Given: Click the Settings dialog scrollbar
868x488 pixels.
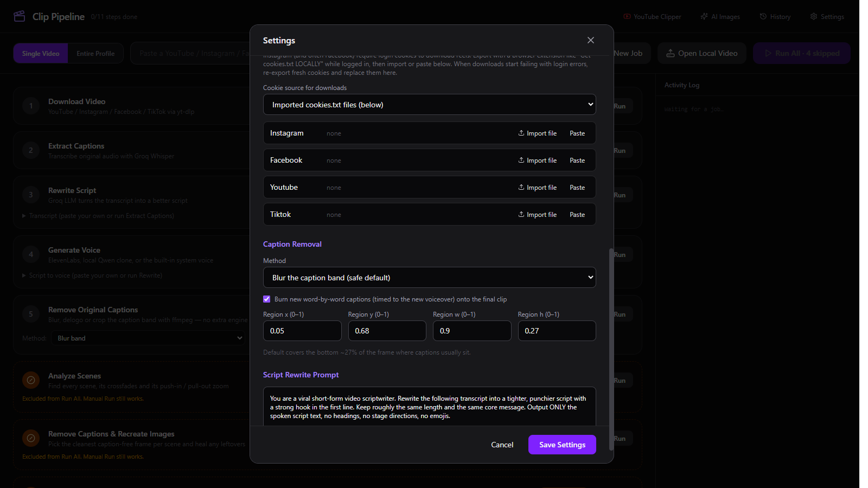Looking at the screenshot, I should point(611,350).
